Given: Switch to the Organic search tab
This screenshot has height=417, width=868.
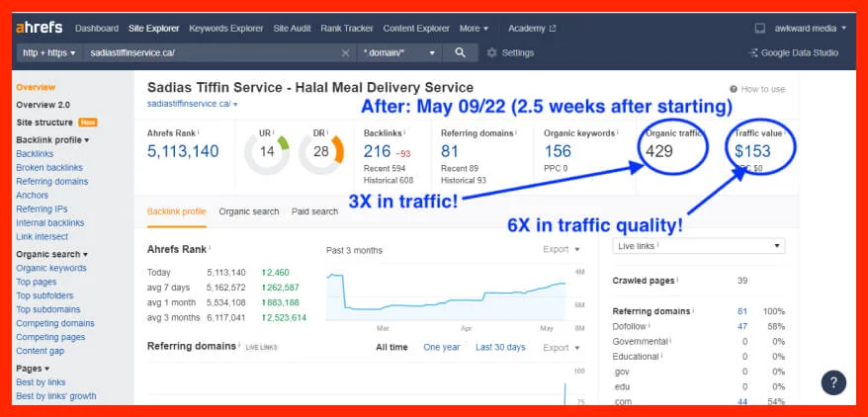Looking at the screenshot, I should [x=249, y=211].
